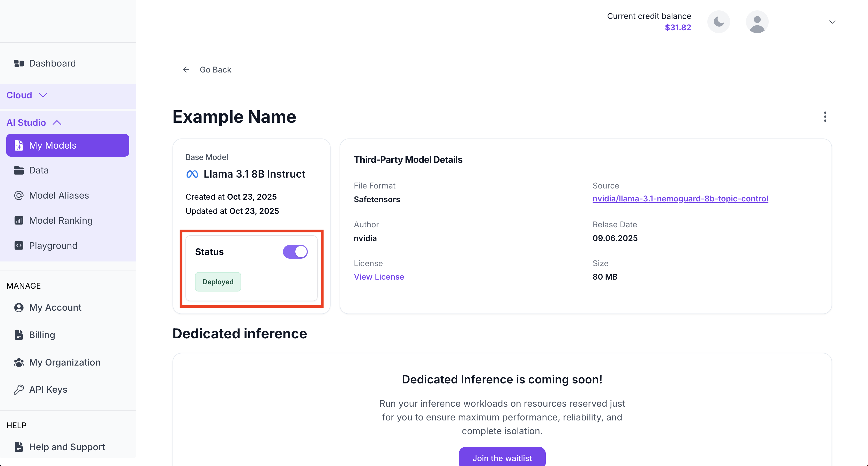The image size is (868, 466).
Task: Click the Help and Support document icon
Action: 19,447
